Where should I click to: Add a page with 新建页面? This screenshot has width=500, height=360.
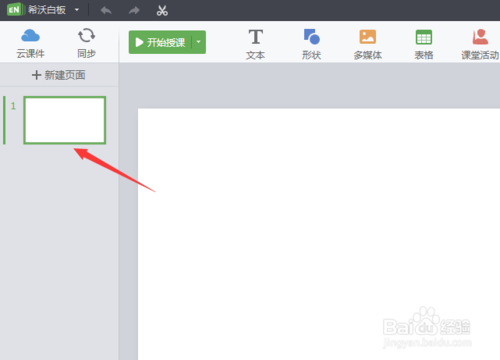(59, 75)
